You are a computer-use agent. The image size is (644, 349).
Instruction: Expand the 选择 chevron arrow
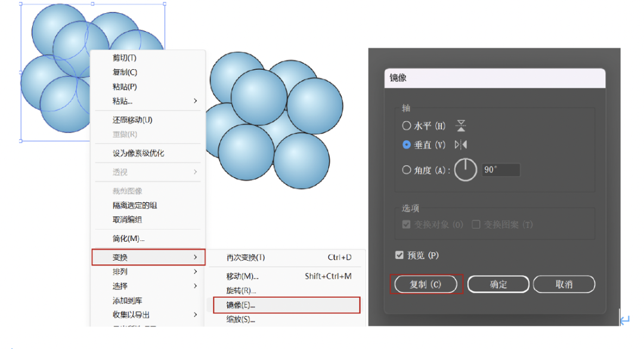tap(195, 286)
